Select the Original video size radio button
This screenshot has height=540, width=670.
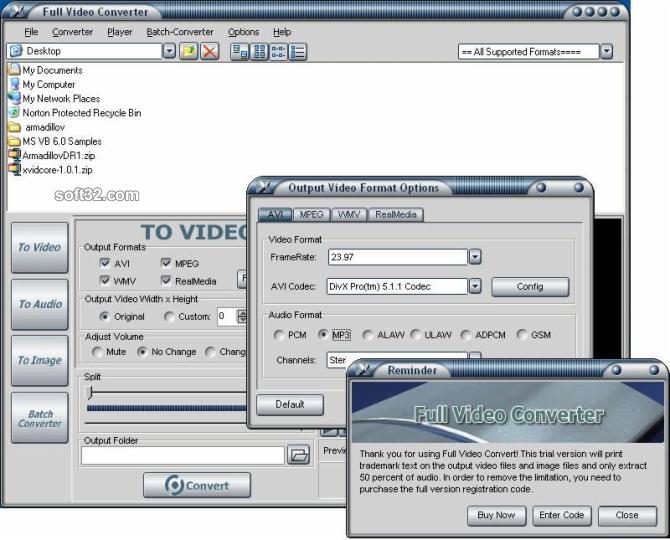[104, 317]
